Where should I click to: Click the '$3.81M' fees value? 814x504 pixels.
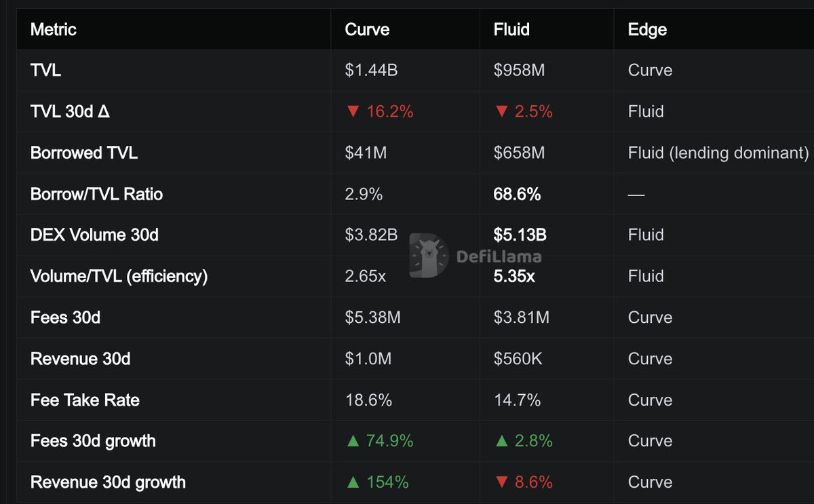520,317
